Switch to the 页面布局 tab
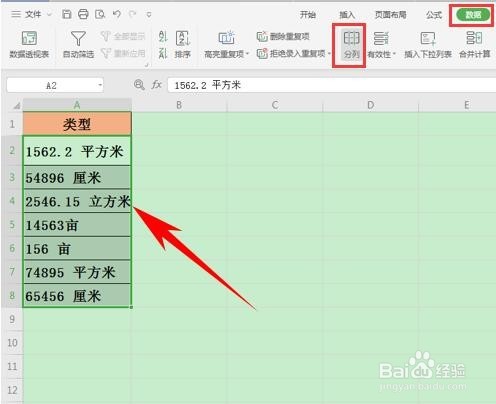Image resolution: width=496 pixels, height=404 pixels. point(390,14)
